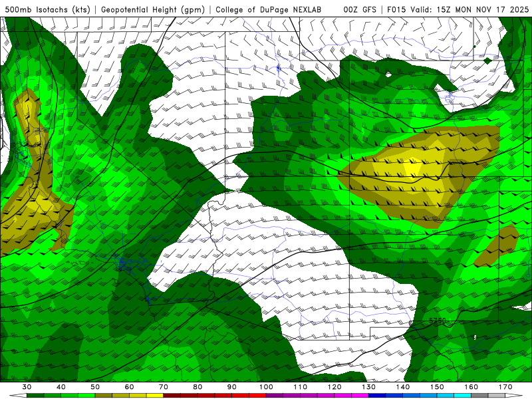
Task: Click the darkest green swatch under 30
Action: [35, 396]
